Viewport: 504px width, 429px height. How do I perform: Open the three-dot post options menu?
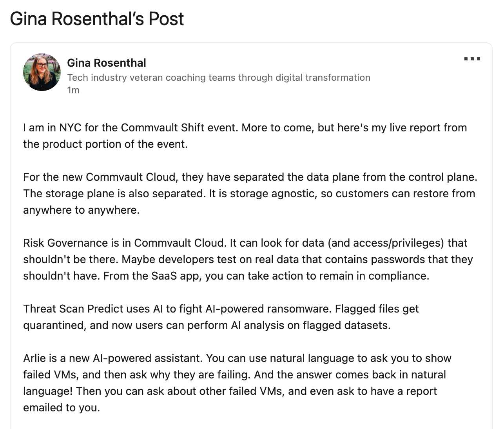tap(472, 59)
